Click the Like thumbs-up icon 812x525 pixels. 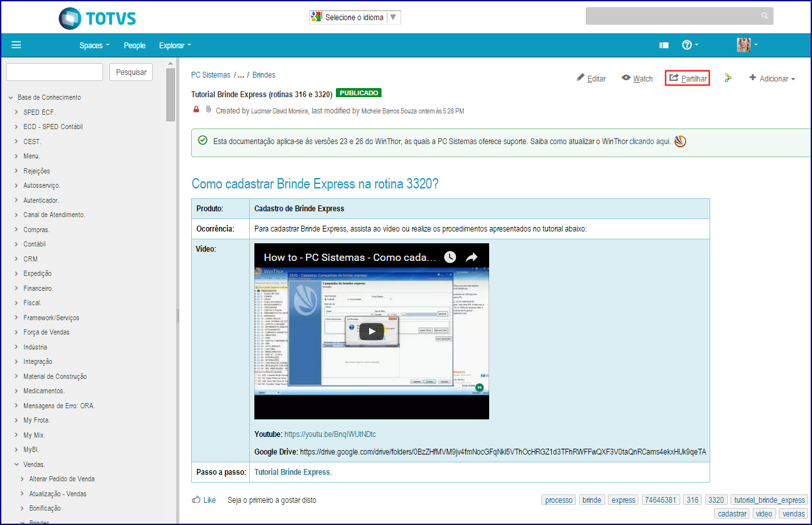tap(196, 500)
